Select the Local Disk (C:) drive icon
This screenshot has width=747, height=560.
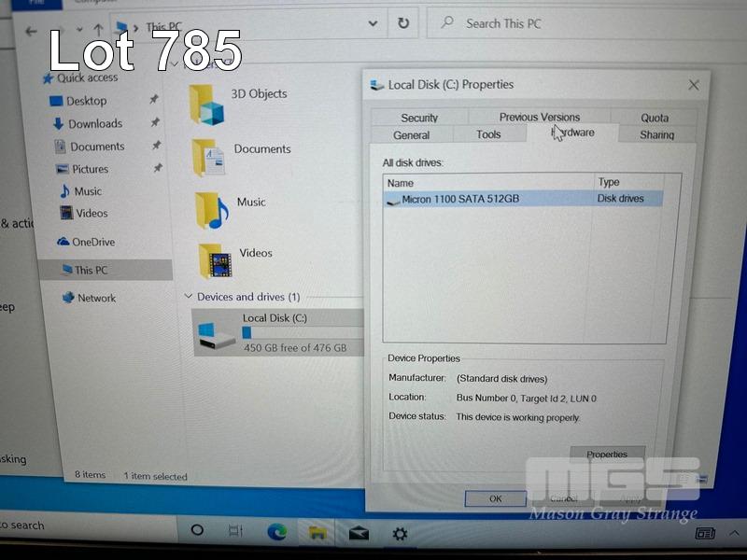215,333
